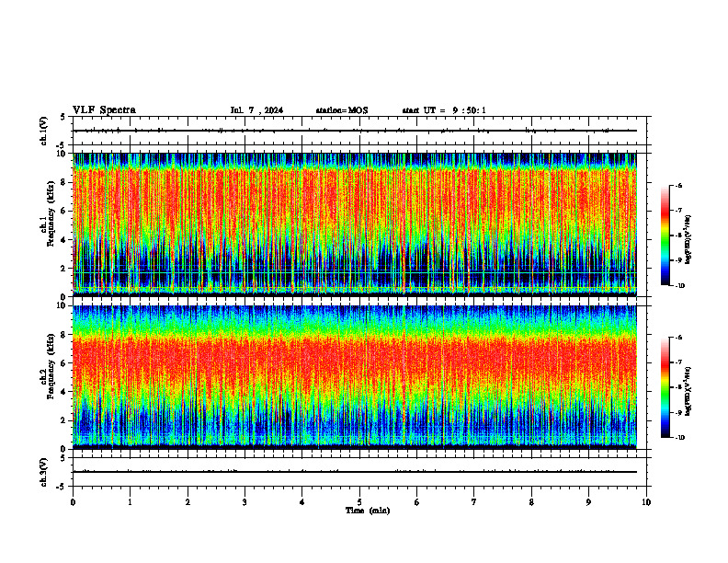Click time axis tick label '9'
728x563 pixels.
click(588, 502)
